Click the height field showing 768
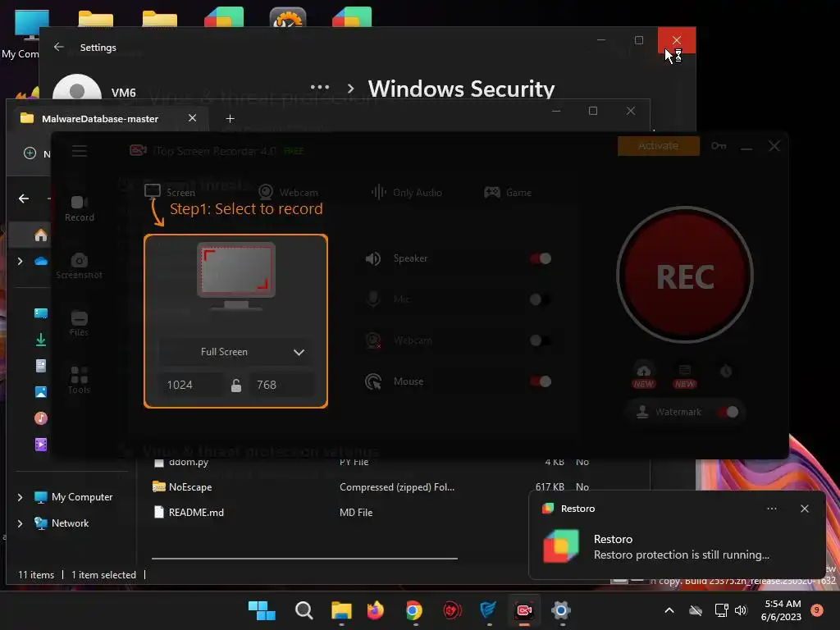This screenshot has height=630, width=840. point(281,385)
